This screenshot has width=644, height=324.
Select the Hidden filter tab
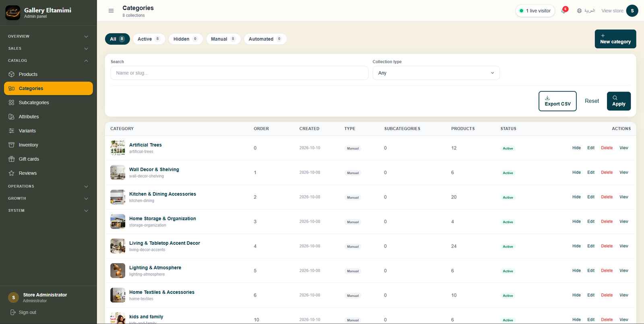coord(186,39)
